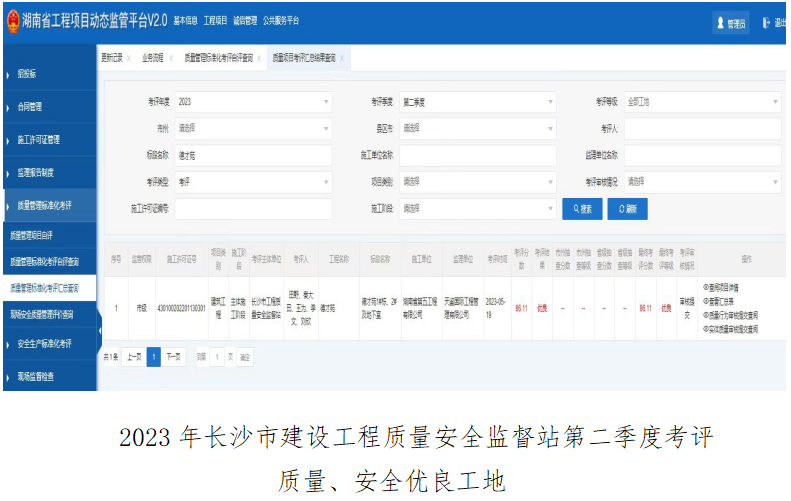Click the 湖南省第五工程有限公司 cell

pos(420,308)
